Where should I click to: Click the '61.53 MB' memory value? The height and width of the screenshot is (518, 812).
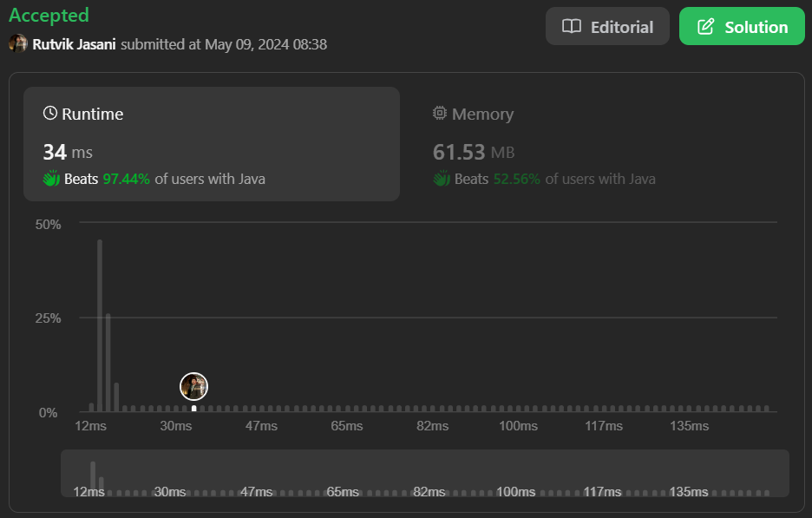474,152
